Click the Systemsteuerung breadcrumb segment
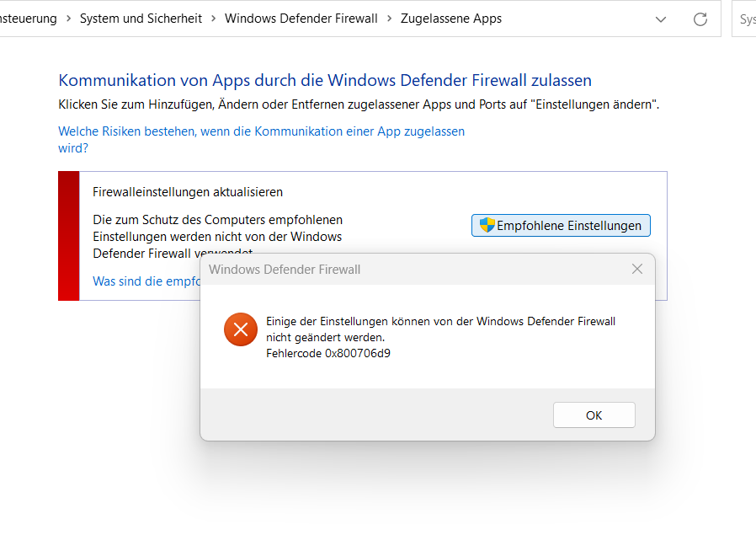The image size is (756, 535). tap(29, 19)
